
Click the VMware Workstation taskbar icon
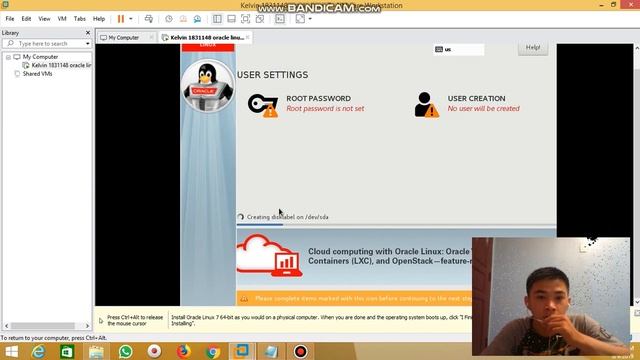point(242,351)
